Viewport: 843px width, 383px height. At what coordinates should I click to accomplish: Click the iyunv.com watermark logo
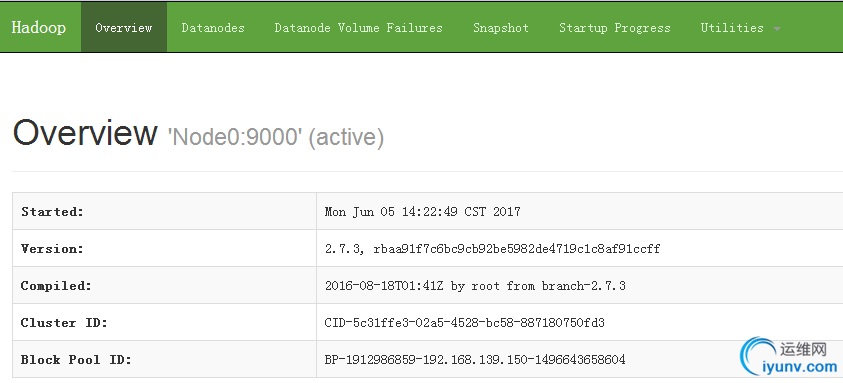(x=789, y=357)
